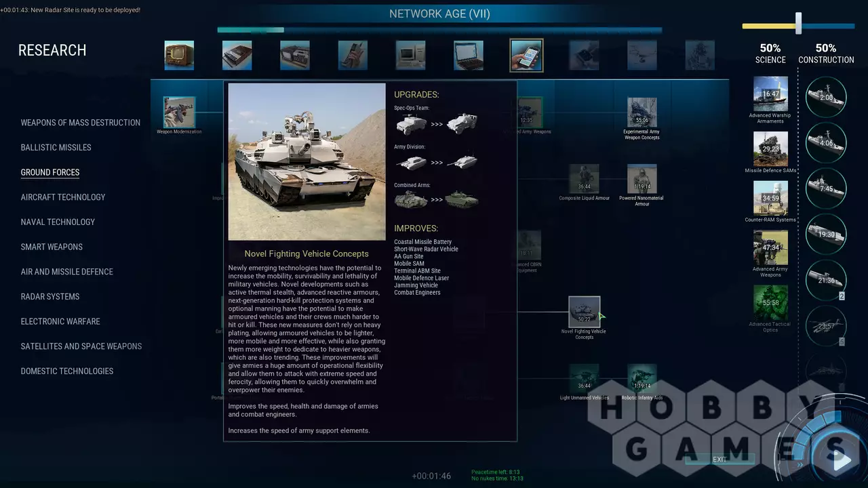Image resolution: width=868 pixels, height=488 pixels.
Task: Click the warship build item showing 2:00
Action: [x=826, y=98]
